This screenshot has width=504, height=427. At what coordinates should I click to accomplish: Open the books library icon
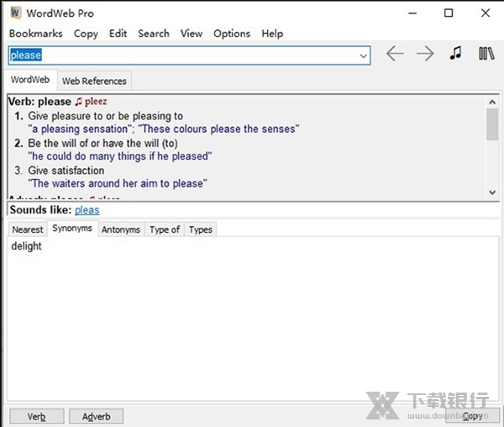coord(486,54)
